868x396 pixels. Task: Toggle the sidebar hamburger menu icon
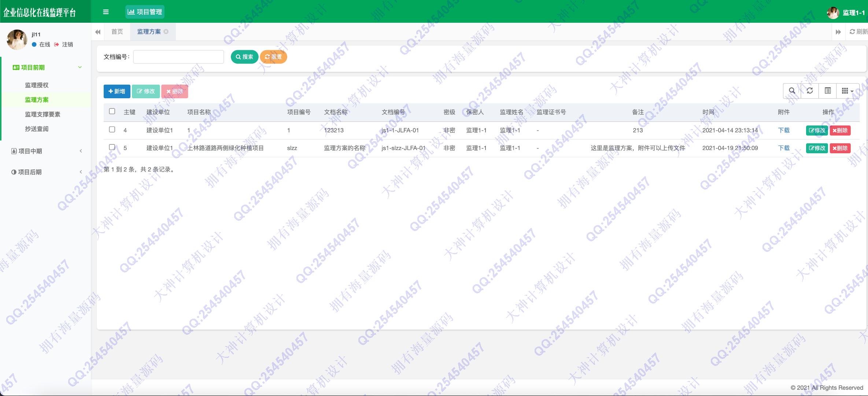click(x=106, y=12)
